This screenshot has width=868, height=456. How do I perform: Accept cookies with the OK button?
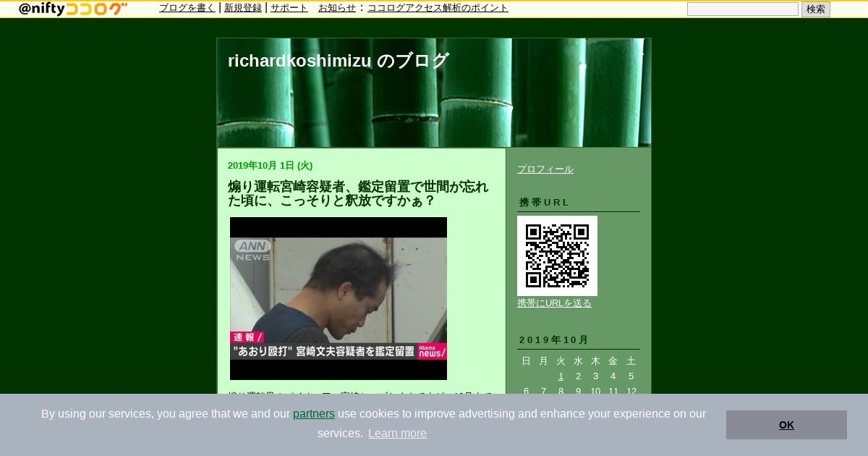(786, 425)
